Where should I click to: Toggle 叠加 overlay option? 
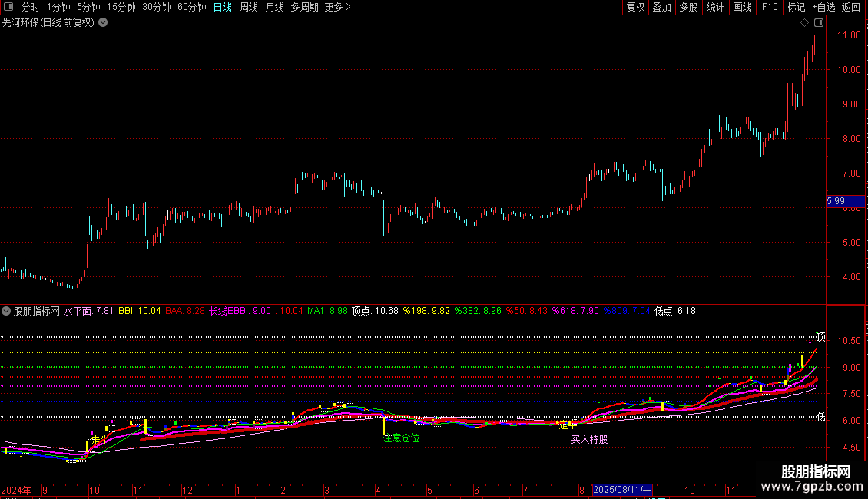[661, 7]
